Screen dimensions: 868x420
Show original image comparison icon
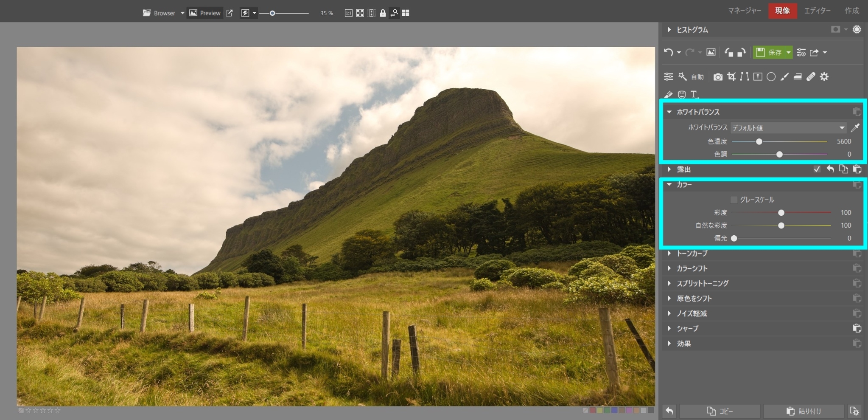coord(711,52)
